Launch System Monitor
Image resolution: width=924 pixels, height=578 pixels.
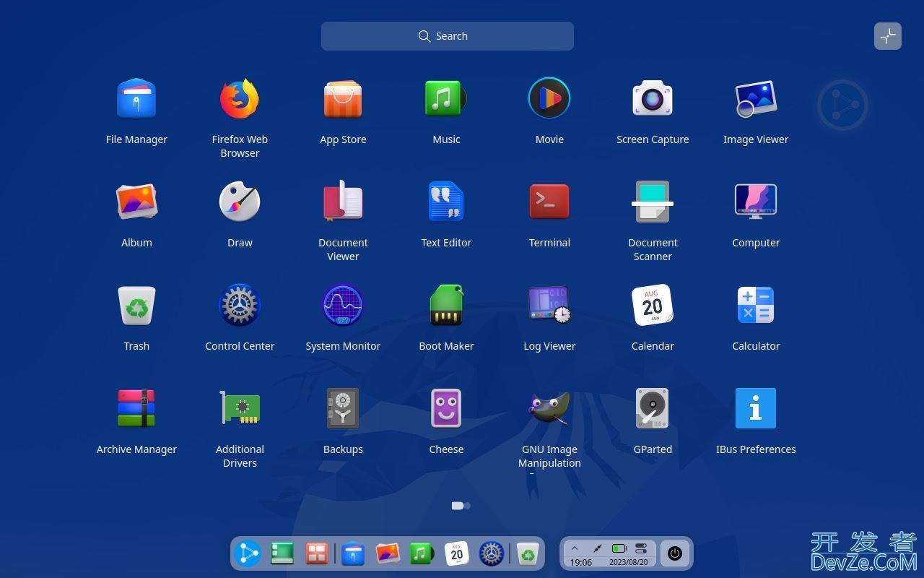click(x=343, y=305)
